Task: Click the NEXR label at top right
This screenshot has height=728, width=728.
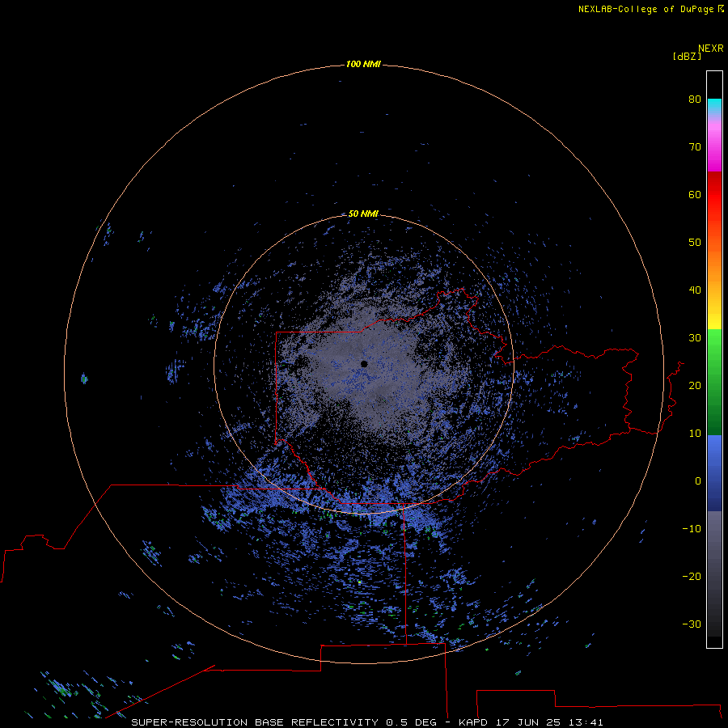Action: (711, 49)
